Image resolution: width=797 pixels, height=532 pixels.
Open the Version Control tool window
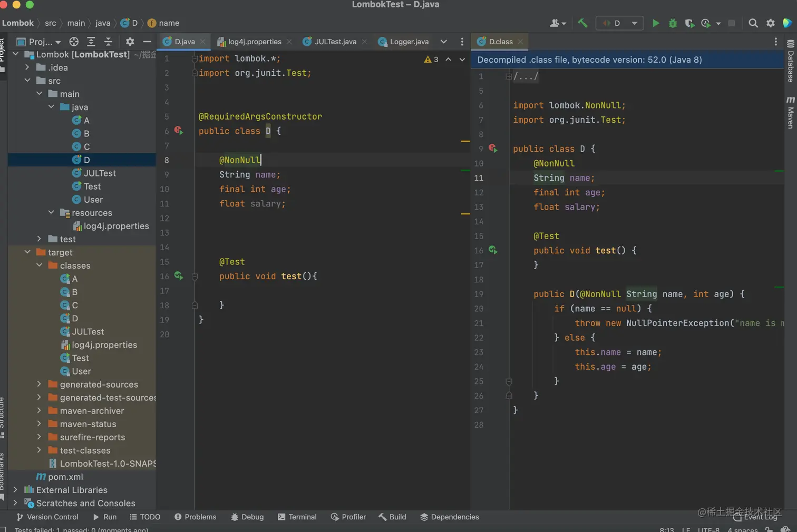point(47,517)
